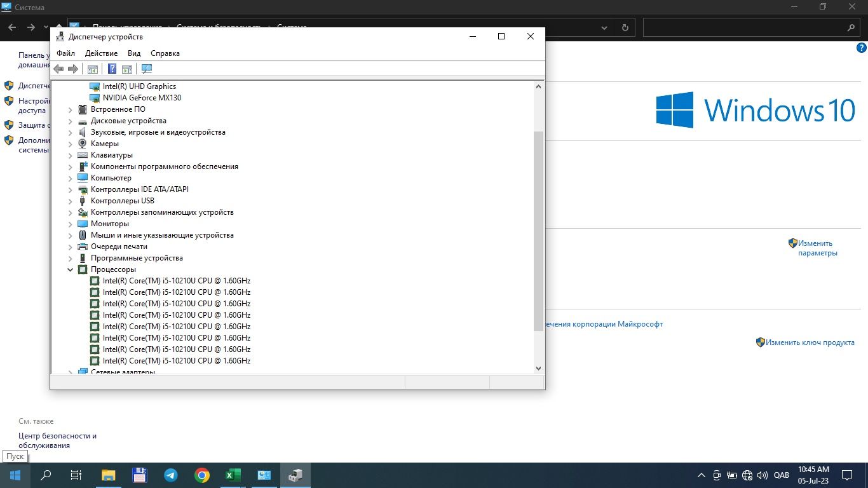Expand the Компьютер node
Viewport: 868px width, 488px height.
coord(71,178)
